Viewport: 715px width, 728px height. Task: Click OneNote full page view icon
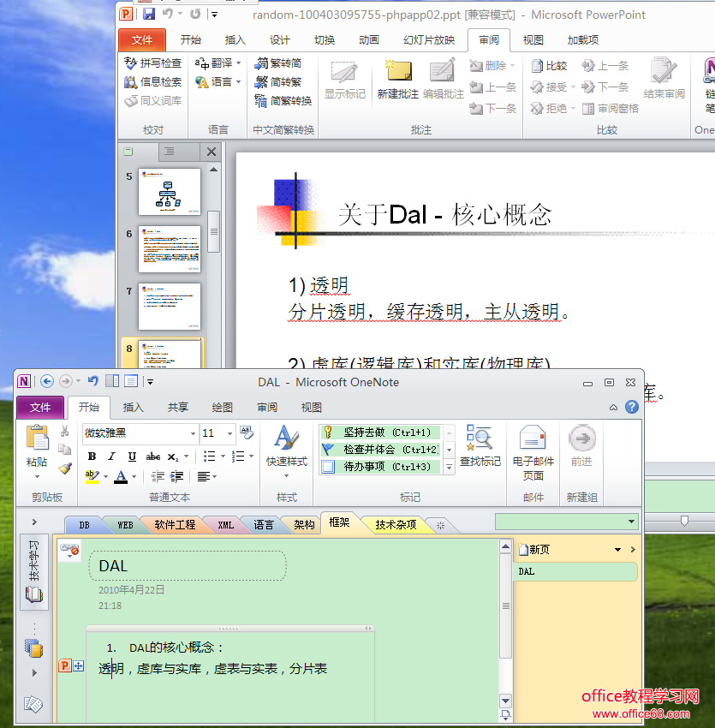pyautogui.click(x=131, y=381)
